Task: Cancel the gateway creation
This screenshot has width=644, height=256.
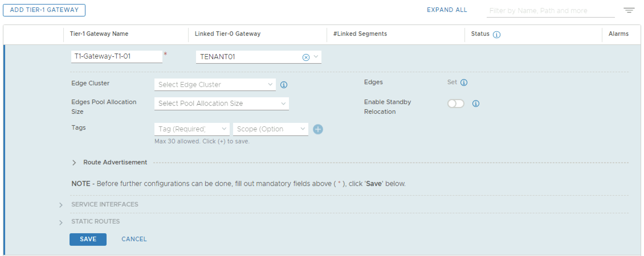Action: click(x=134, y=239)
